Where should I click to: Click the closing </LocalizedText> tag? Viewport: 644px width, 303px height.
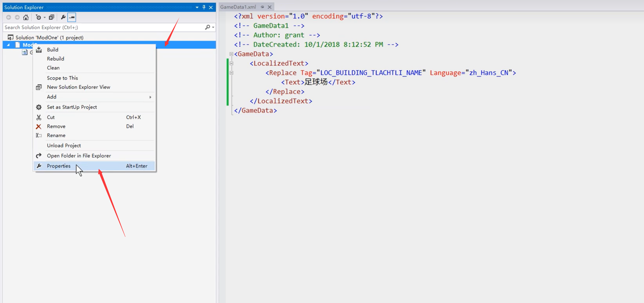(281, 101)
